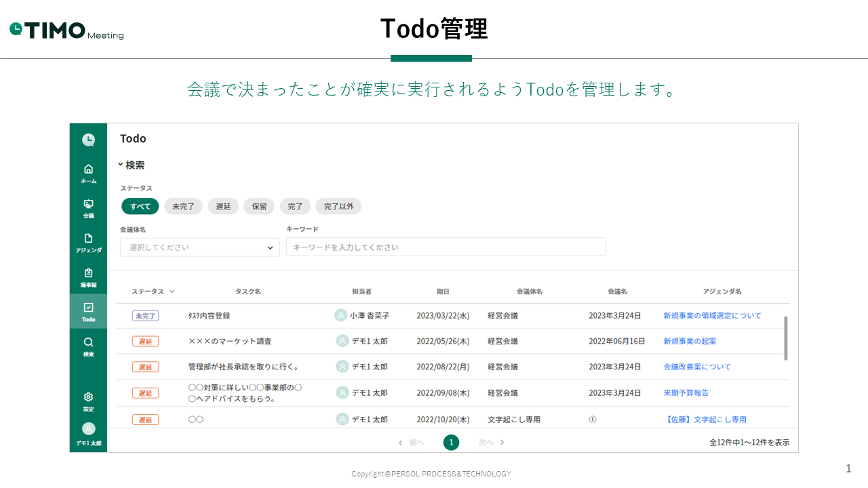Select page 1 in pagination
The image size is (868, 488).
(x=451, y=443)
